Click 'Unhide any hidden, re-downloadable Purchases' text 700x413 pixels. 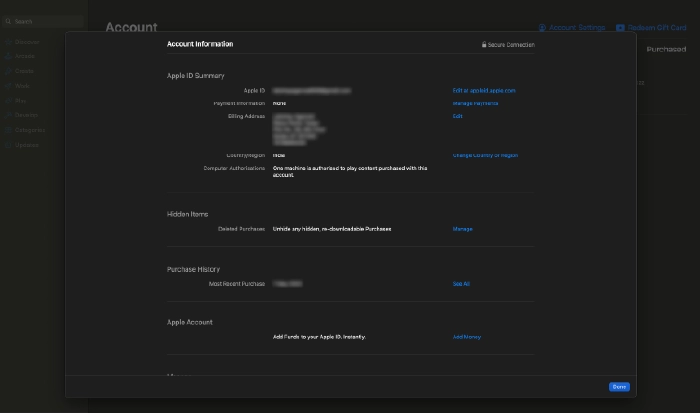point(332,229)
